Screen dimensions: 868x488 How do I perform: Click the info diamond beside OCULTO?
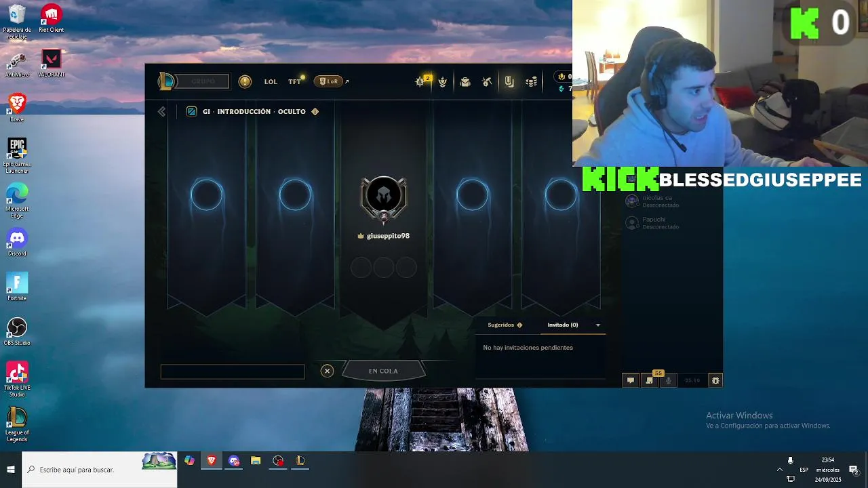(315, 111)
